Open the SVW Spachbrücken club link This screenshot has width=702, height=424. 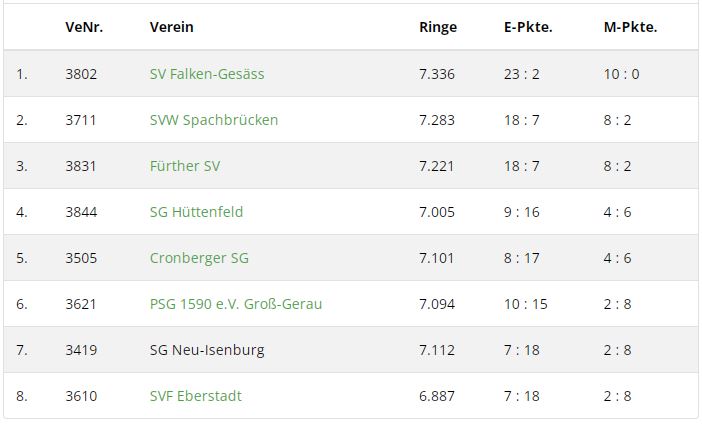214,120
